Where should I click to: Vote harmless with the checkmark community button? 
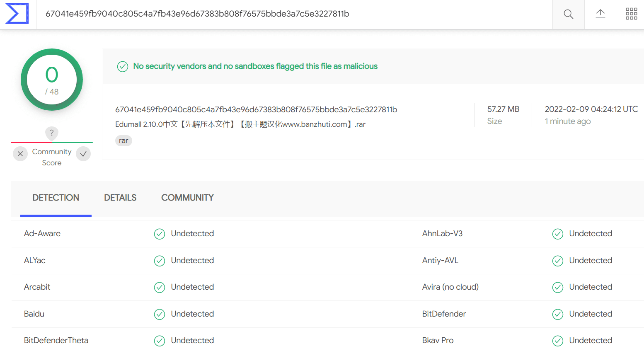(x=83, y=154)
